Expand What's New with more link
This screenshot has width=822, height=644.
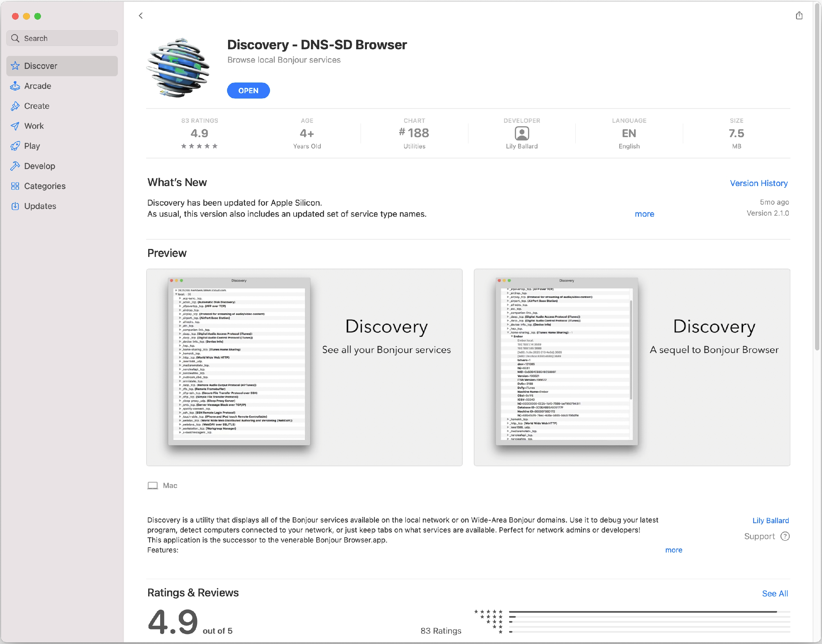click(644, 214)
